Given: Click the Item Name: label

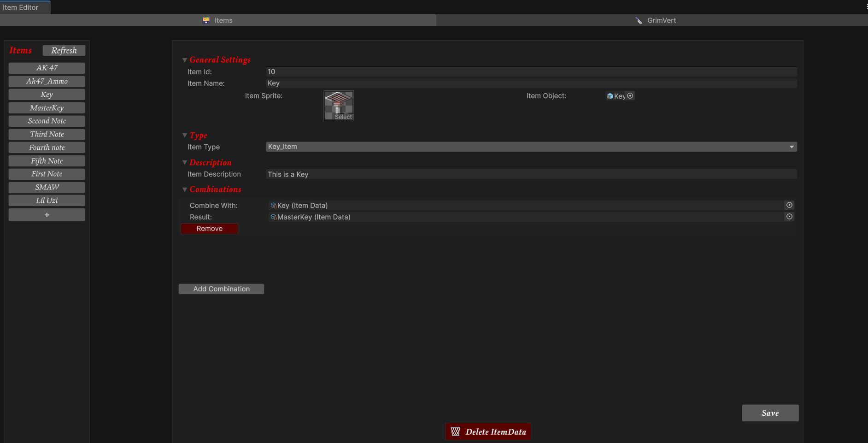Looking at the screenshot, I should pyautogui.click(x=206, y=83).
